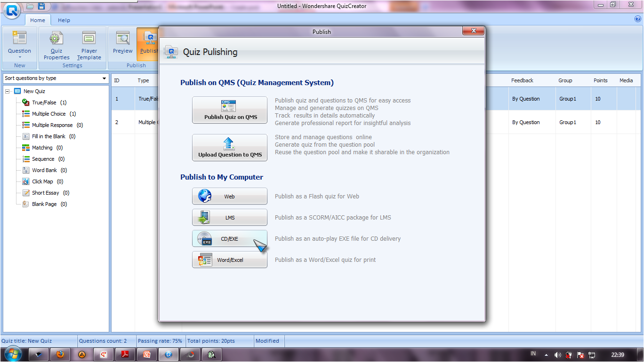Viewport: 644px width, 362px height.
Task: Switch to the Home ribbon tab
Action: pyautogui.click(x=38, y=20)
